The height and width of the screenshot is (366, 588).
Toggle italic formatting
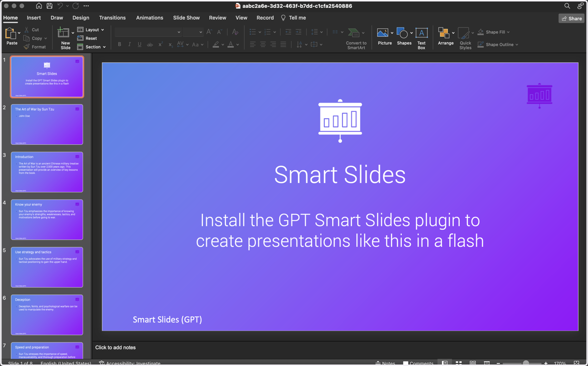pos(129,45)
